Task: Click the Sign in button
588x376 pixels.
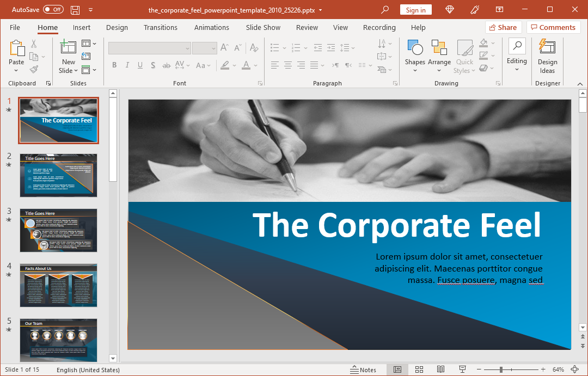Action: (415, 9)
